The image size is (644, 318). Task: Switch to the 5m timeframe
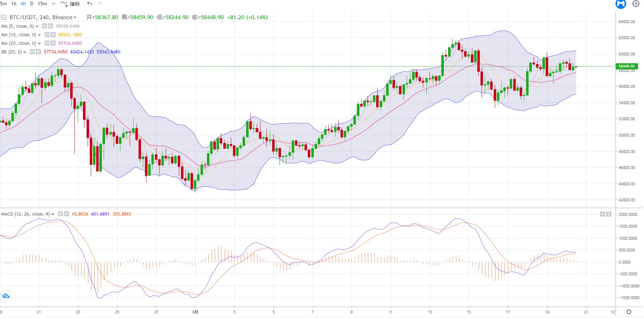[4, 4]
